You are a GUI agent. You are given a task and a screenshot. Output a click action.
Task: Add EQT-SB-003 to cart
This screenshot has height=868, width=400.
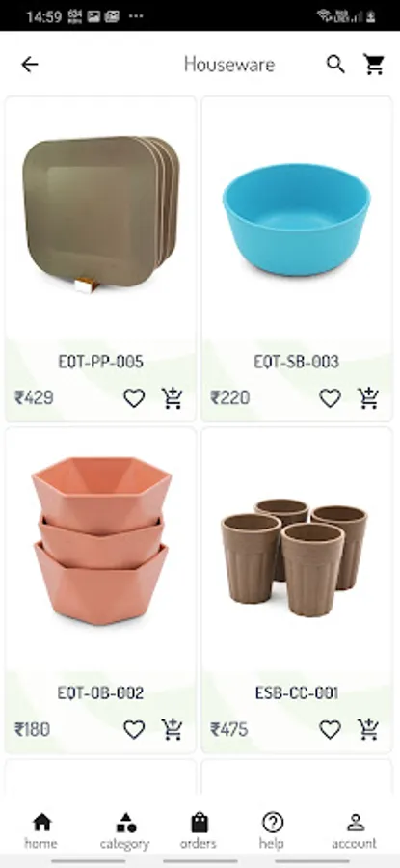click(368, 398)
